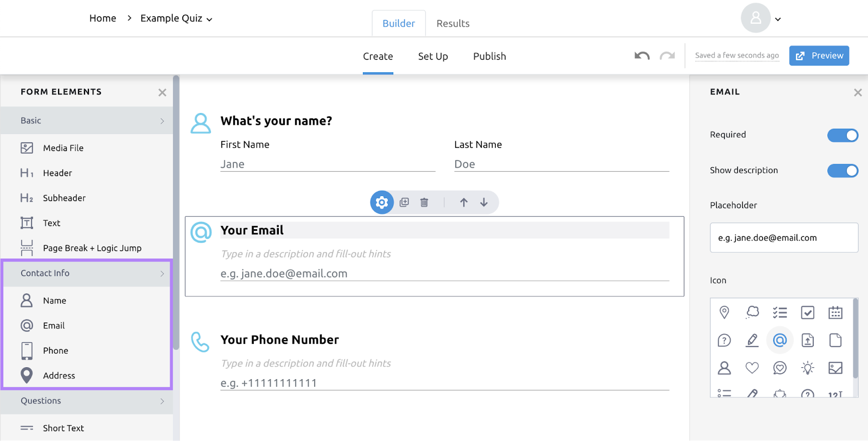Click the user avatar
868x441 pixels.
click(x=756, y=18)
